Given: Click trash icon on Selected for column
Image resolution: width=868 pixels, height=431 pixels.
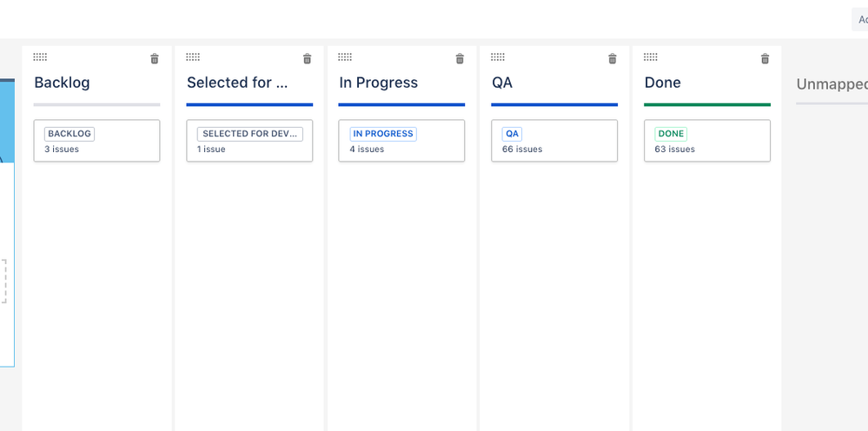Looking at the screenshot, I should (308, 58).
